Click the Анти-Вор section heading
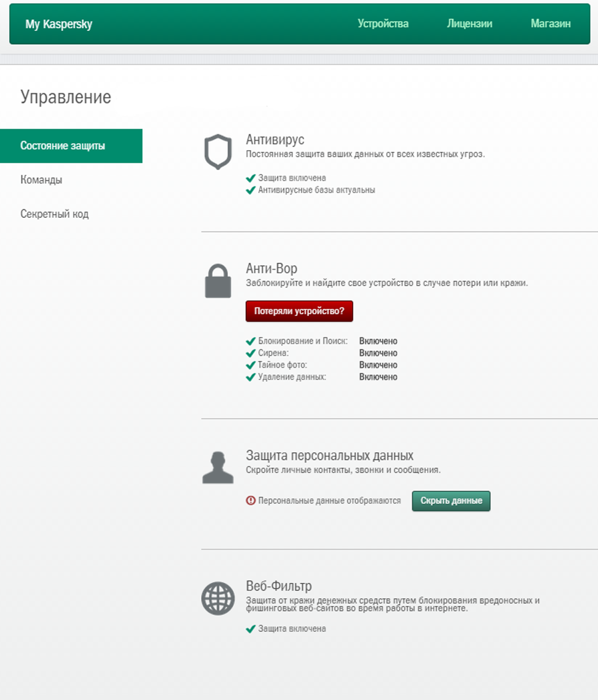The height and width of the screenshot is (700, 598). pyautogui.click(x=271, y=268)
